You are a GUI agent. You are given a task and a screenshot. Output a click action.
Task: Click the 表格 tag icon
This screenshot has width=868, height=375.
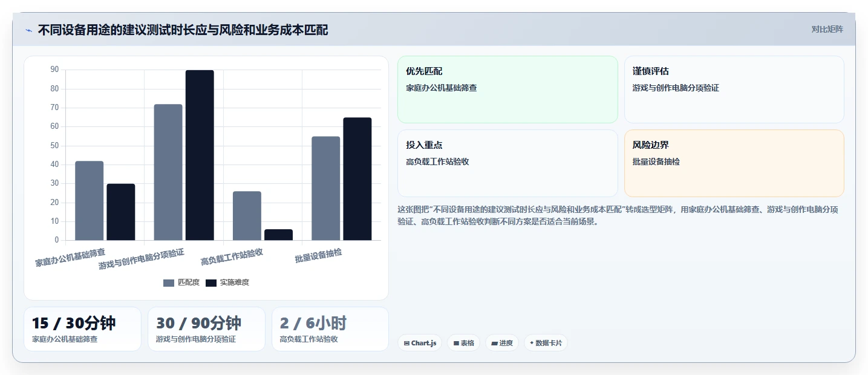[x=456, y=343]
